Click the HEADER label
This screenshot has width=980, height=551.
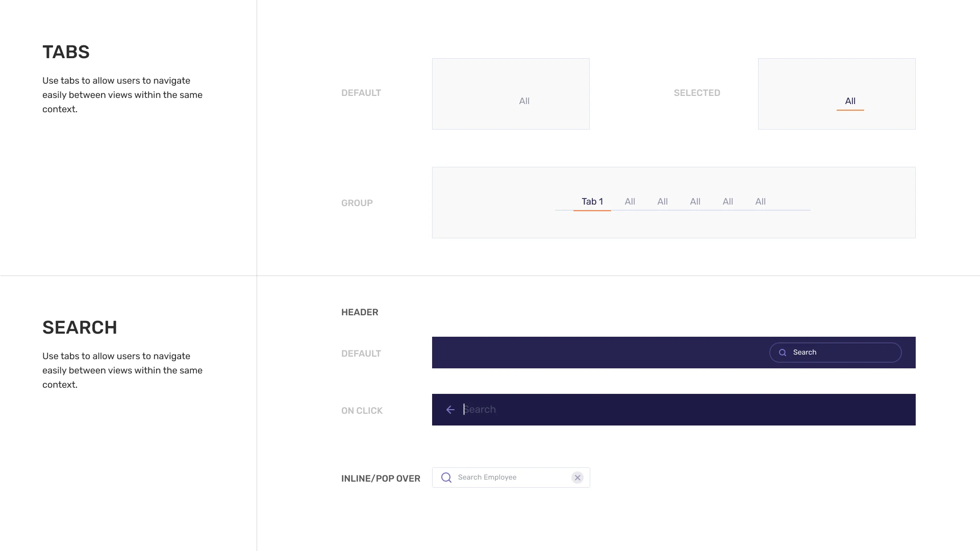[x=360, y=312]
